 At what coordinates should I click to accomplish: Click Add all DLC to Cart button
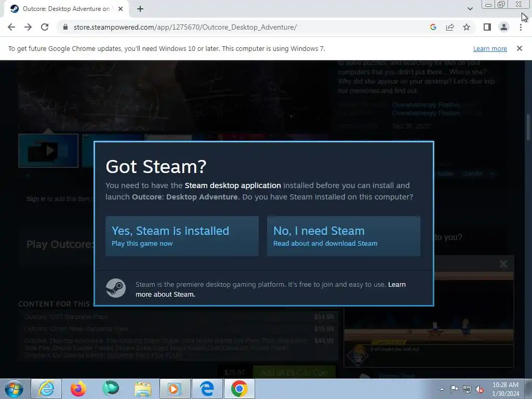[x=294, y=373]
